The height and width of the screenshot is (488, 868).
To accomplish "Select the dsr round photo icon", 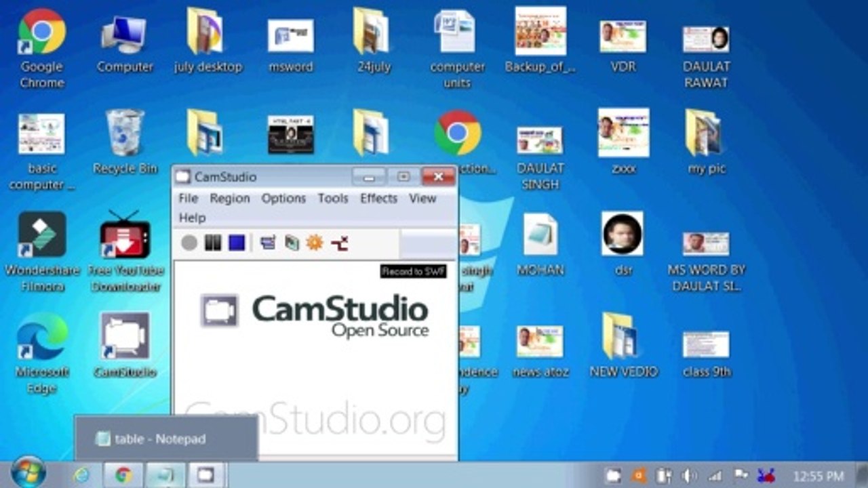I will pos(623,244).
